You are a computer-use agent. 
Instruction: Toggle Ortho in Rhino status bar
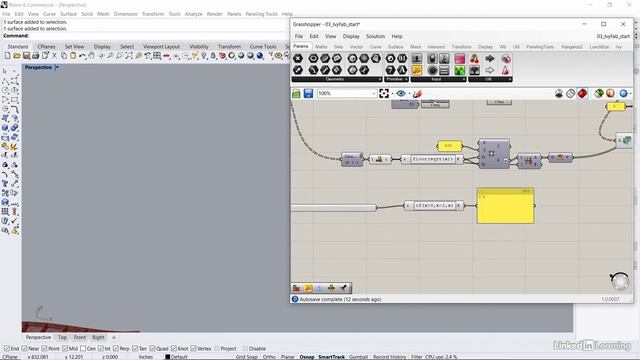pos(269,357)
